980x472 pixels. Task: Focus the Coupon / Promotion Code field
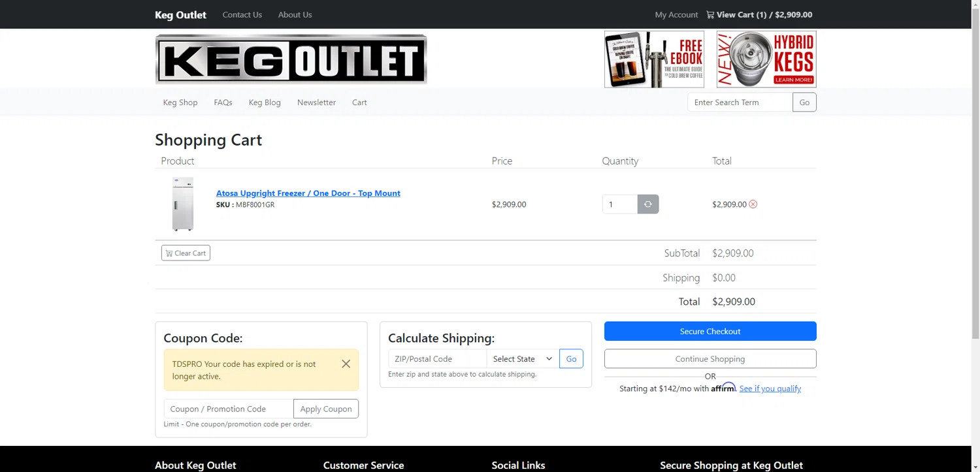tap(229, 409)
